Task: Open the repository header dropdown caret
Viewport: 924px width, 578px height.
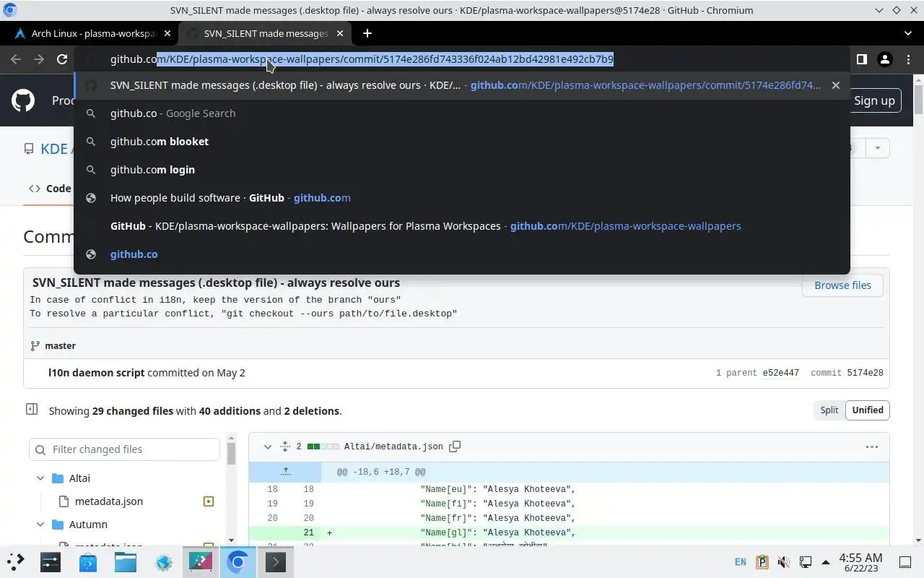Action: click(x=878, y=148)
